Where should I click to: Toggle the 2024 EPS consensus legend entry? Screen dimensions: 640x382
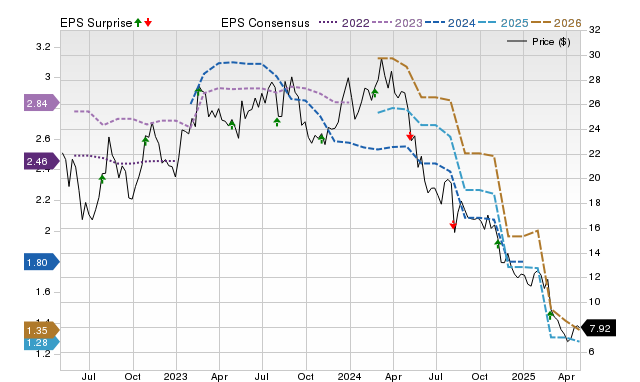[x=450, y=23]
